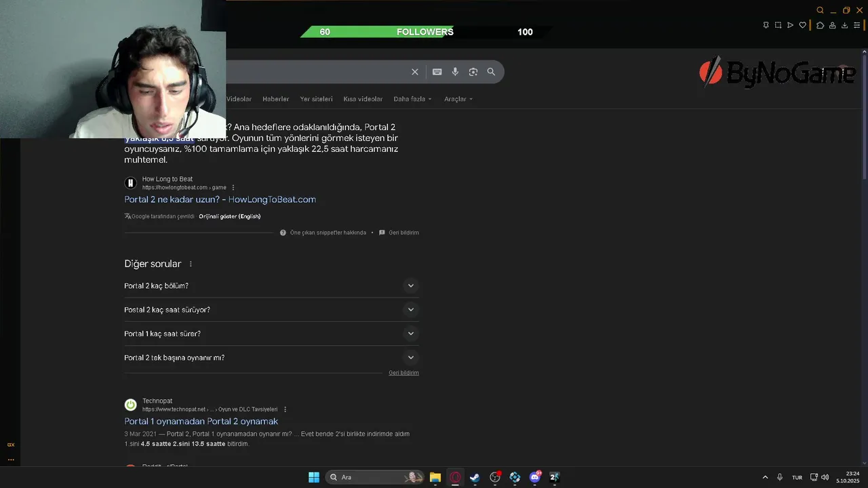Switch to Opera GX in the taskbar
This screenshot has width=868, height=488.
click(x=455, y=477)
